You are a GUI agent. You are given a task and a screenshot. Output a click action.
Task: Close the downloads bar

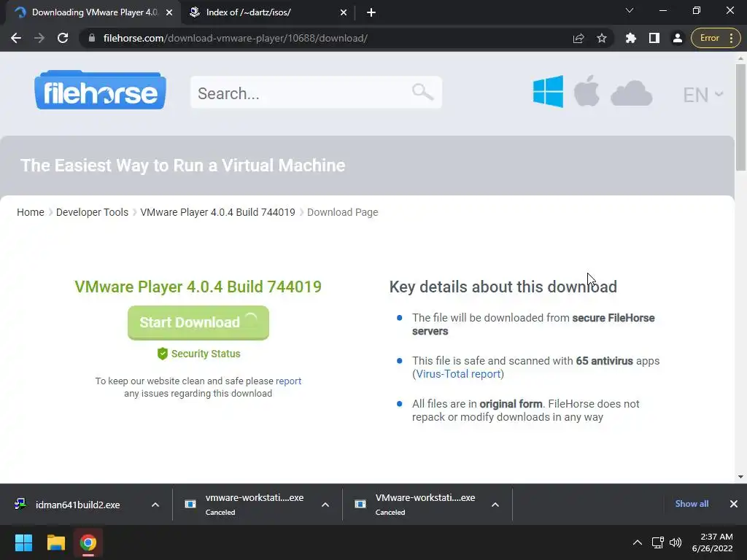tap(734, 504)
